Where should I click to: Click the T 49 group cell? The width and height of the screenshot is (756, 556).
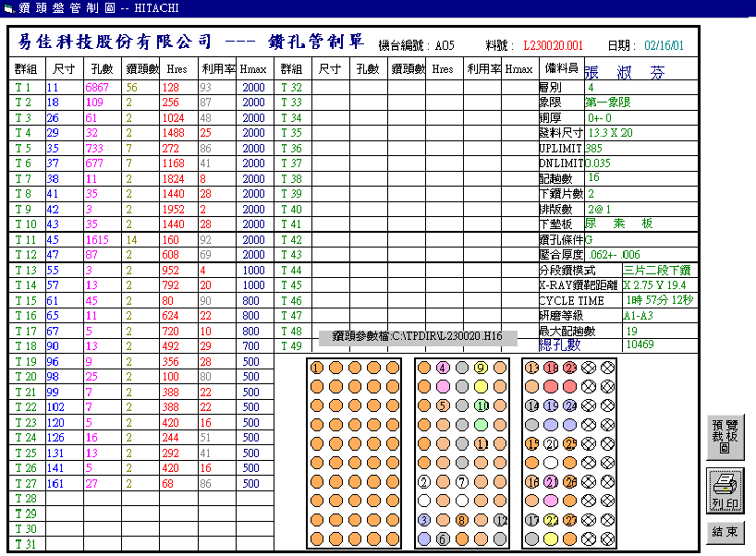(x=292, y=346)
